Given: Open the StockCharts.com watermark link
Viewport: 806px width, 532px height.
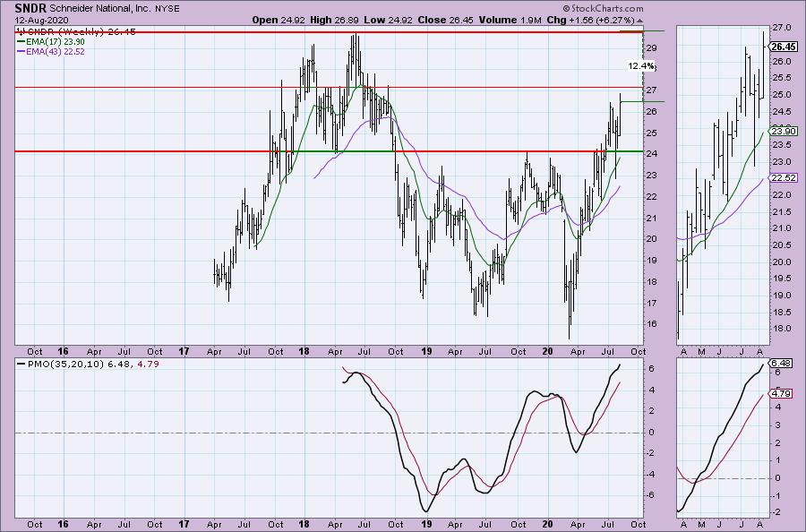Looking at the screenshot, I should pyautogui.click(x=603, y=8).
